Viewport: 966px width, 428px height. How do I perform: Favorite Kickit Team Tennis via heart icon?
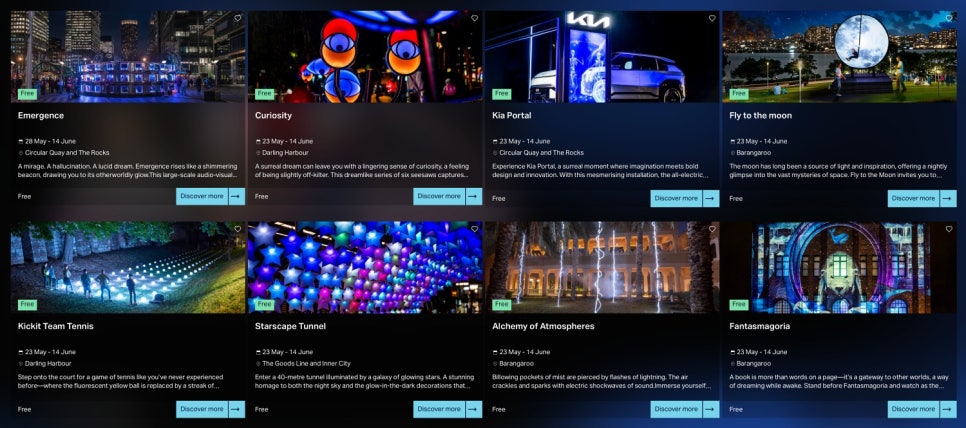[237, 229]
